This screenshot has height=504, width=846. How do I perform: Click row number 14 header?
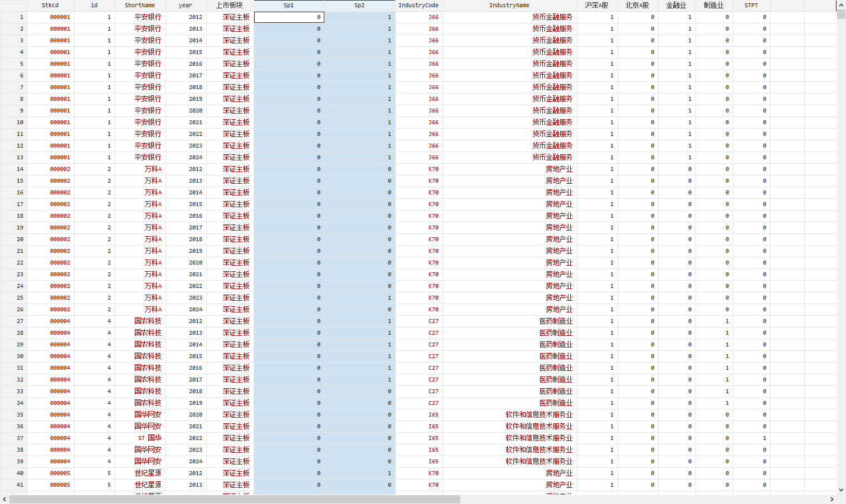(13, 169)
